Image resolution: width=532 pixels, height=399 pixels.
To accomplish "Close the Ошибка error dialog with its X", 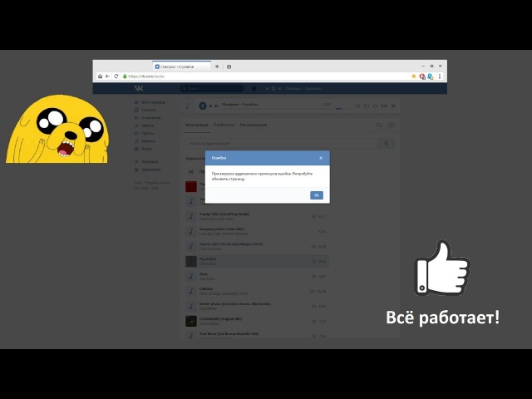I will tap(321, 158).
